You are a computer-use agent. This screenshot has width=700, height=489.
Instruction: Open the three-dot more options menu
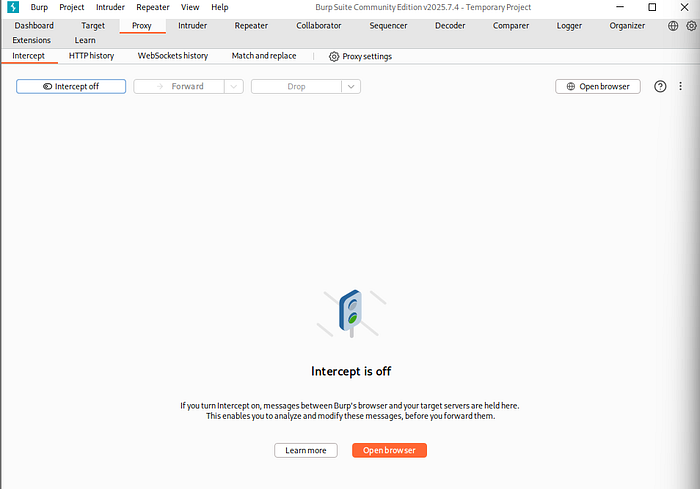click(x=680, y=86)
